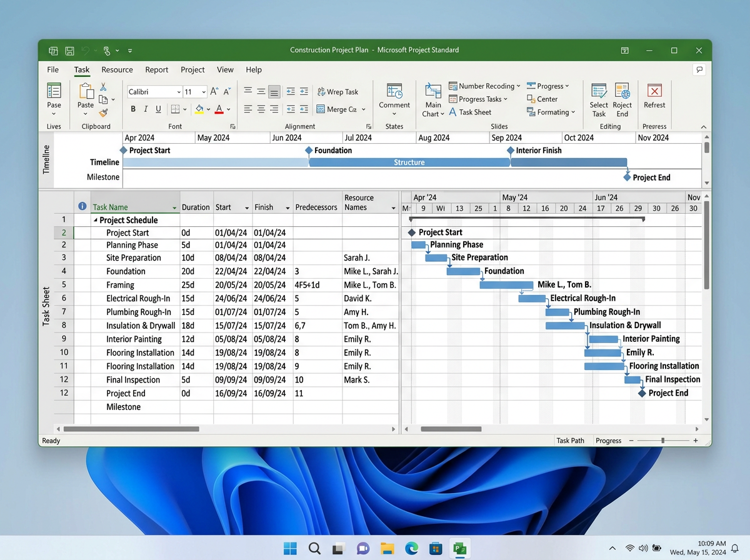Click the Copy icon in Clipboard group

coord(104,99)
